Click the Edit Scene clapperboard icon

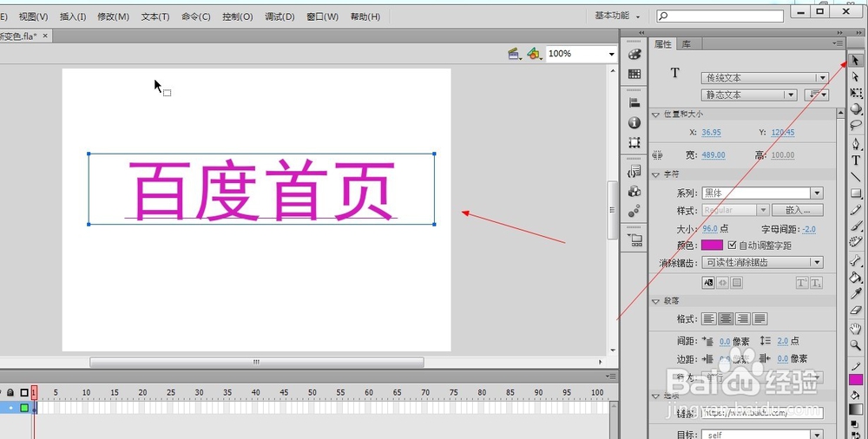coord(515,54)
